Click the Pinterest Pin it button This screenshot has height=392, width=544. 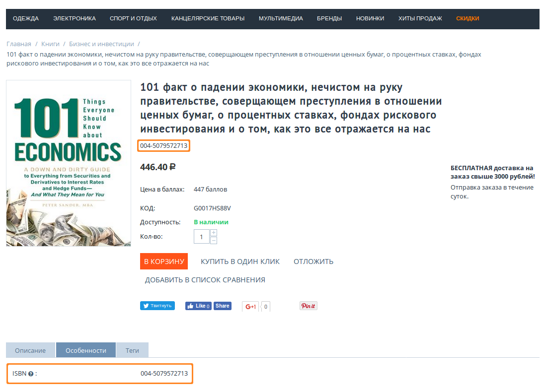[308, 306]
